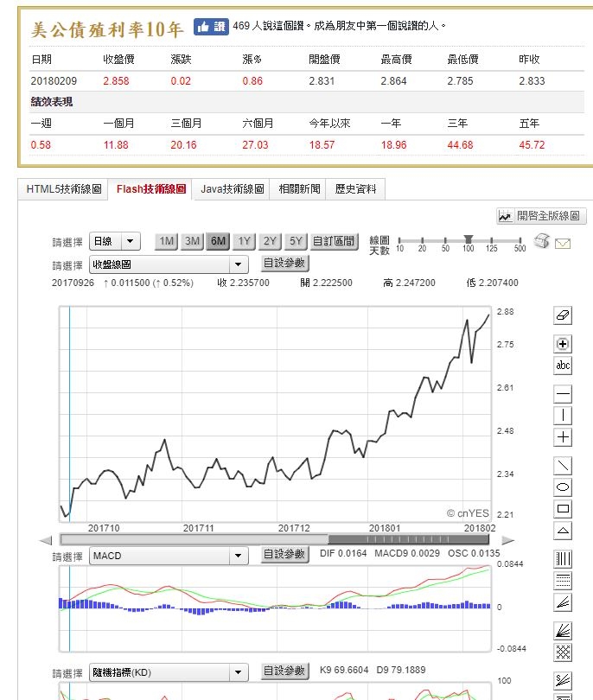This screenshot has width=593, height=700.
Task: Click the Facebook 讚 like button
Action: (211, 26)
